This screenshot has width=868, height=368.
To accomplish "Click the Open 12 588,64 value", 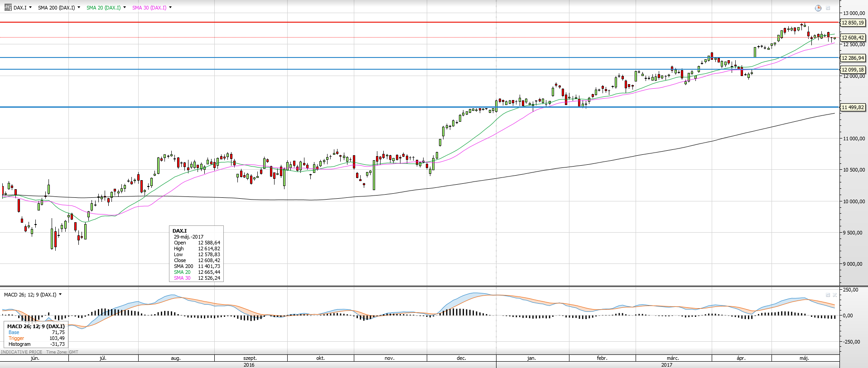I will [x=209, y=243].
